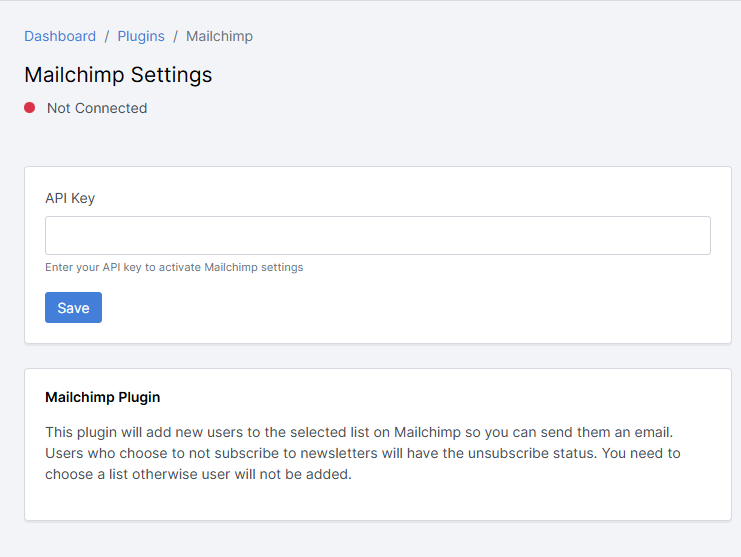This screenshot has width=741, height=557.
Task: Focus the API Key input field
Action: pyautogui.click(x=377, y=236)
